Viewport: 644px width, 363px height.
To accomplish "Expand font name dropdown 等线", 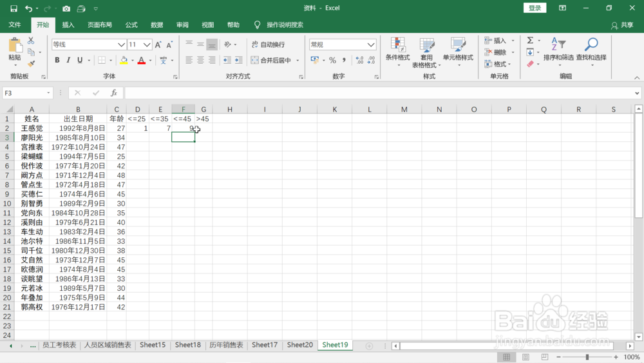I will click(121, 44).
